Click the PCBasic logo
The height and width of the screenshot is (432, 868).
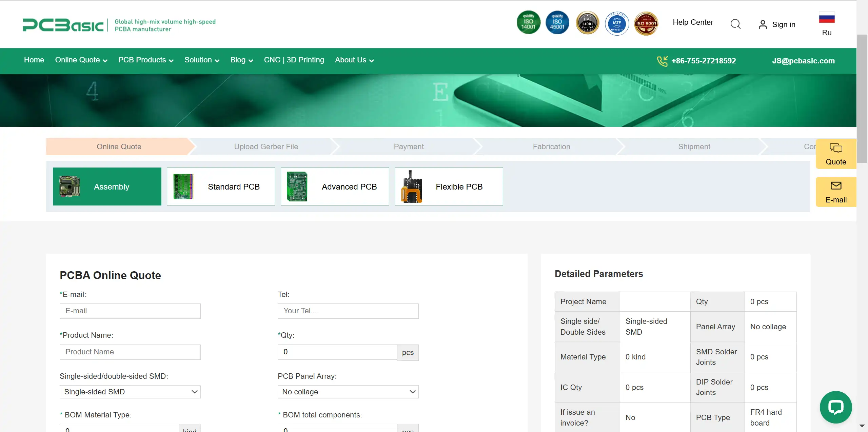point(63,25)
